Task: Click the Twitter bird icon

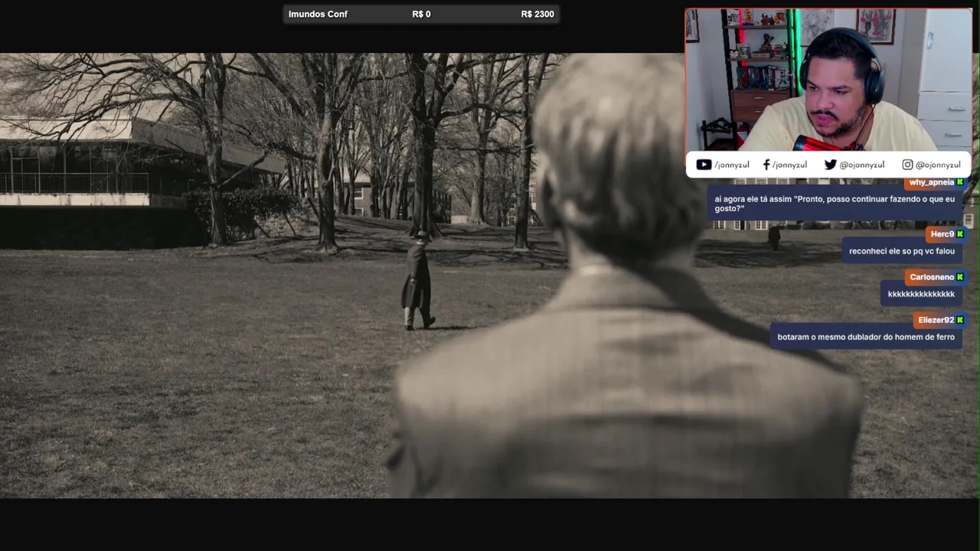Action: [830, 165]
